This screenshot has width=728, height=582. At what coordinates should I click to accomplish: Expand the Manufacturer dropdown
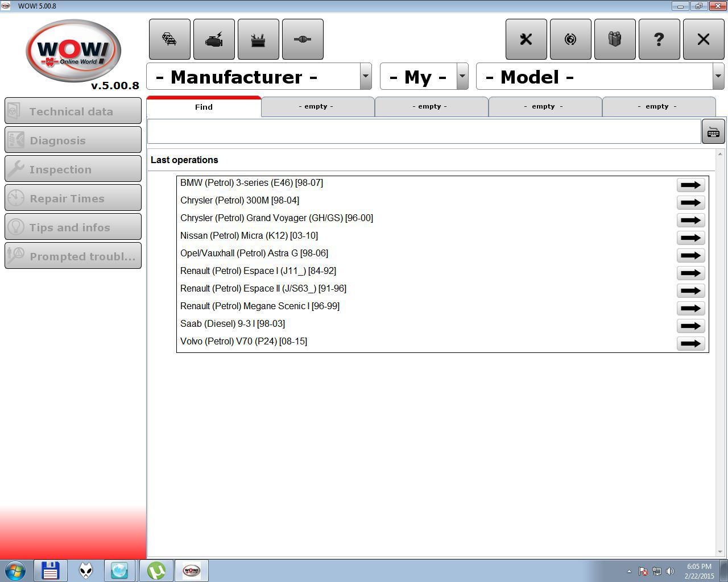click(365, 76)
